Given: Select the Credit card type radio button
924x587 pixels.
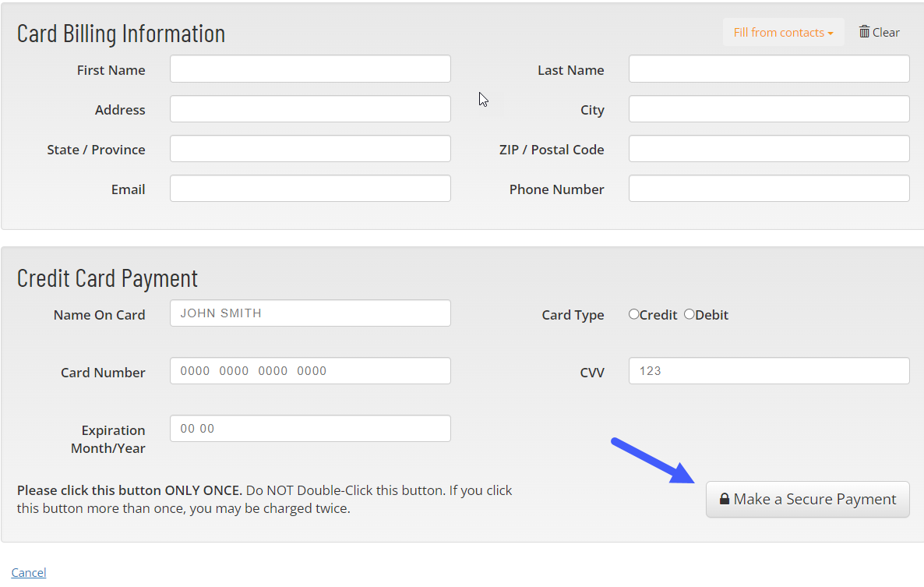Looking at the screenshot, I should tap(633, 314).
